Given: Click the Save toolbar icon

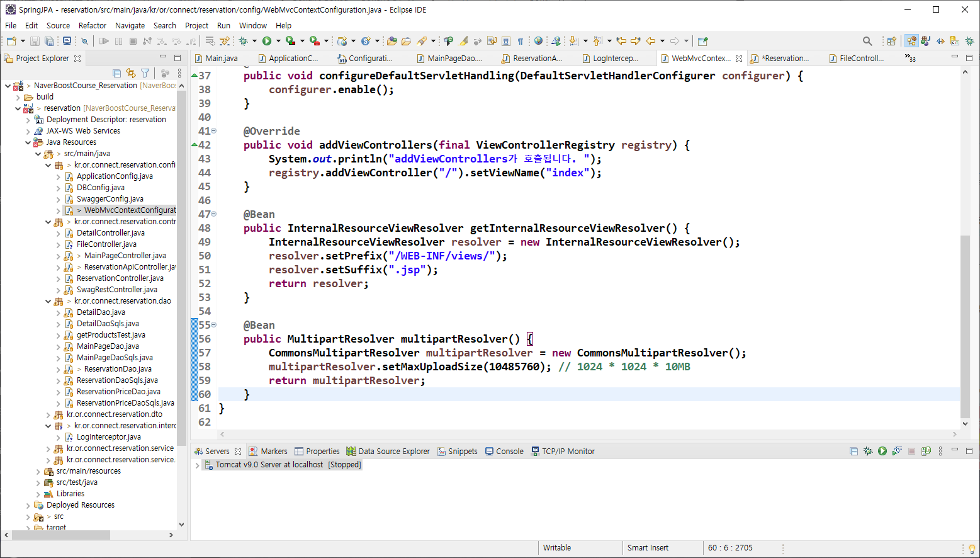Looking at the screenshot, I should tap(35, 41).
